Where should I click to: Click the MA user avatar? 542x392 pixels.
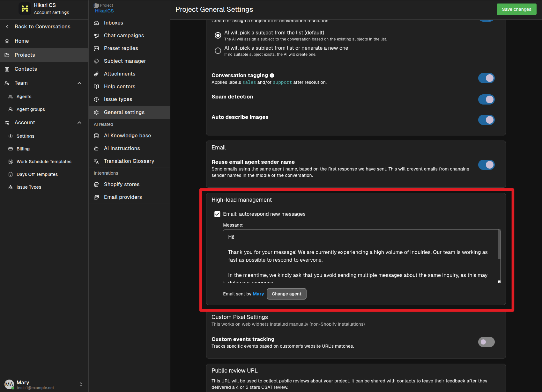[9, 384]
